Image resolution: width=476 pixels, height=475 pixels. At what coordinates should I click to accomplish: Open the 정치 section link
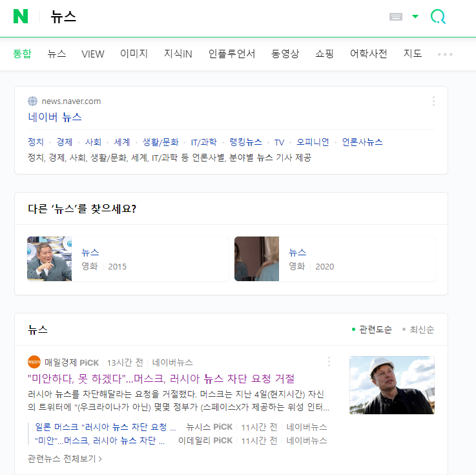36,142
